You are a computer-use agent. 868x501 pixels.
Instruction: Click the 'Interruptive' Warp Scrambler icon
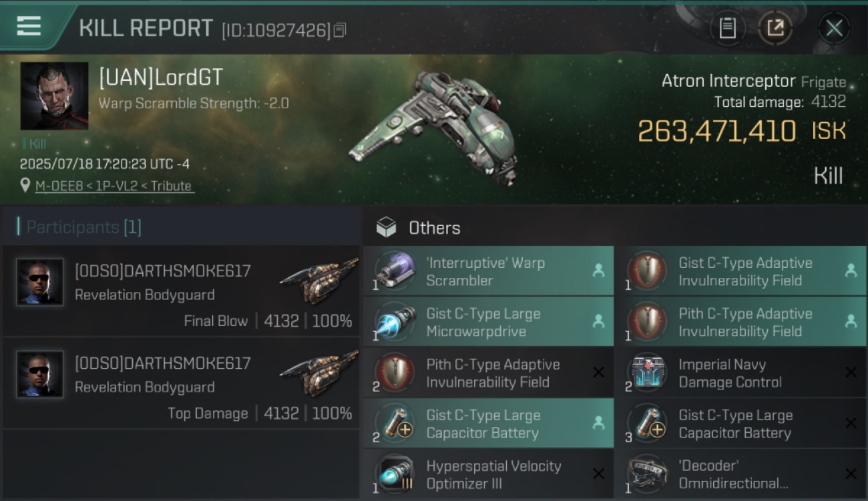pyautogui.click(x=395, y=271)
